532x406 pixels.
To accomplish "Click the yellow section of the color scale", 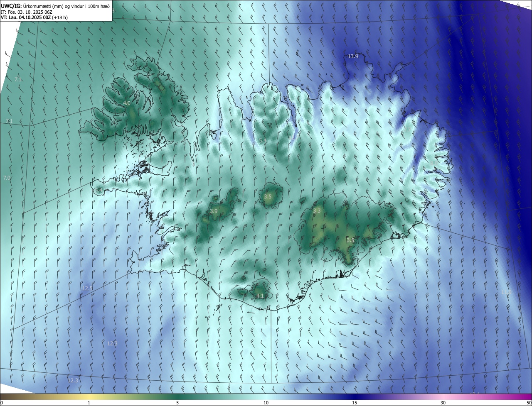I will tap(89, 396).
